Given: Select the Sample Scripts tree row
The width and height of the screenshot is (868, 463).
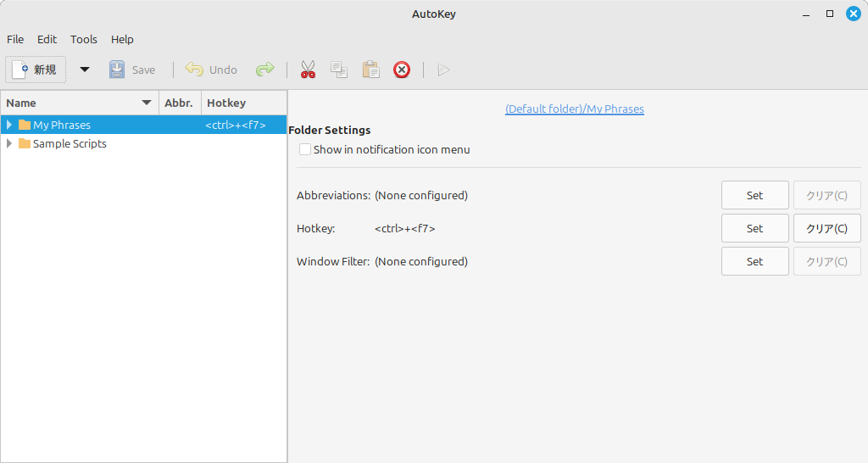Looking at the screenshot, I should click(143, 143).
